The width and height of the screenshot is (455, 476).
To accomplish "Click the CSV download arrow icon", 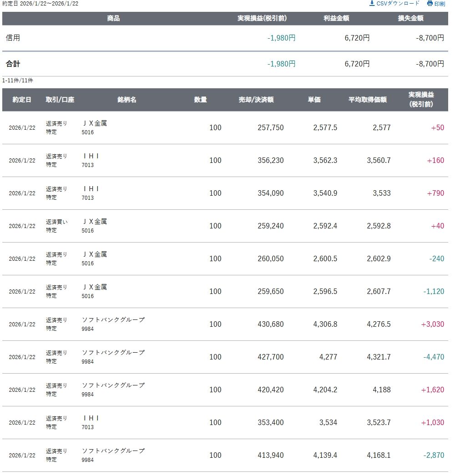I will coord(372,3).
